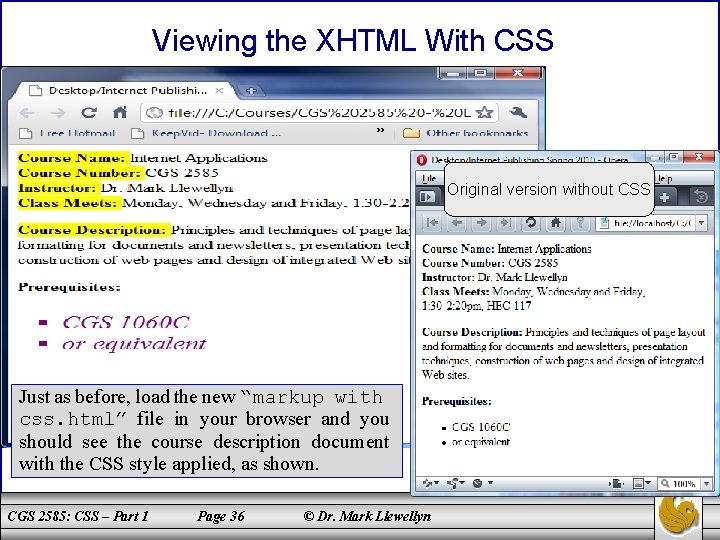Click Chrome's file:///C:/Courses address bar
The image size is (720, 540).
pyautogui.click(x=319, y=112)
